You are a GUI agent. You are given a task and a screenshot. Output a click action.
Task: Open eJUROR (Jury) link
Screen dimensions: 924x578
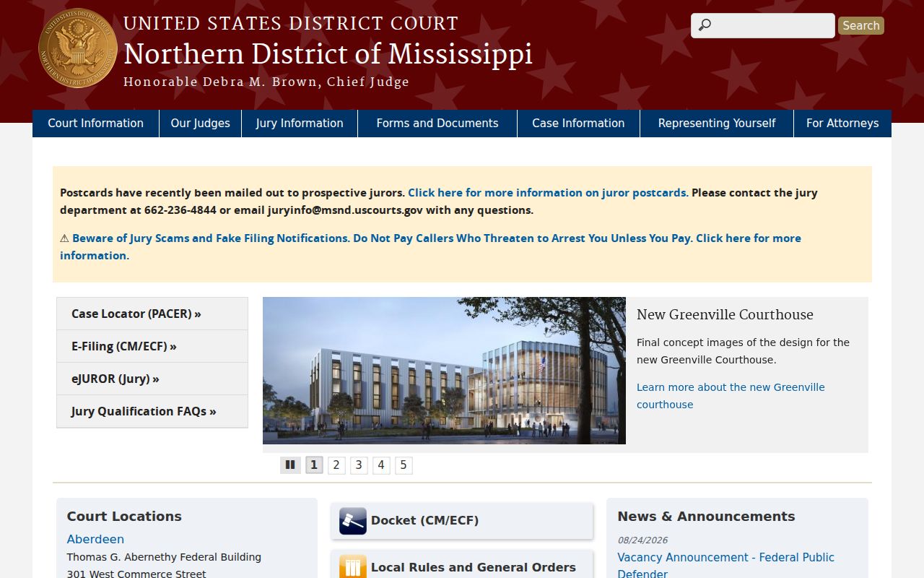[x=152, y=379]
